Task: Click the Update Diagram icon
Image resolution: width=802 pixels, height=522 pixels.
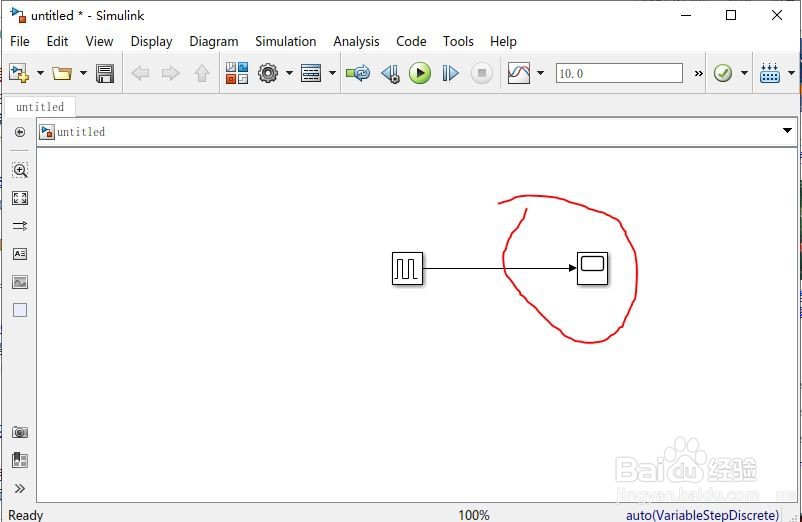Action: [x=358, y=73]
